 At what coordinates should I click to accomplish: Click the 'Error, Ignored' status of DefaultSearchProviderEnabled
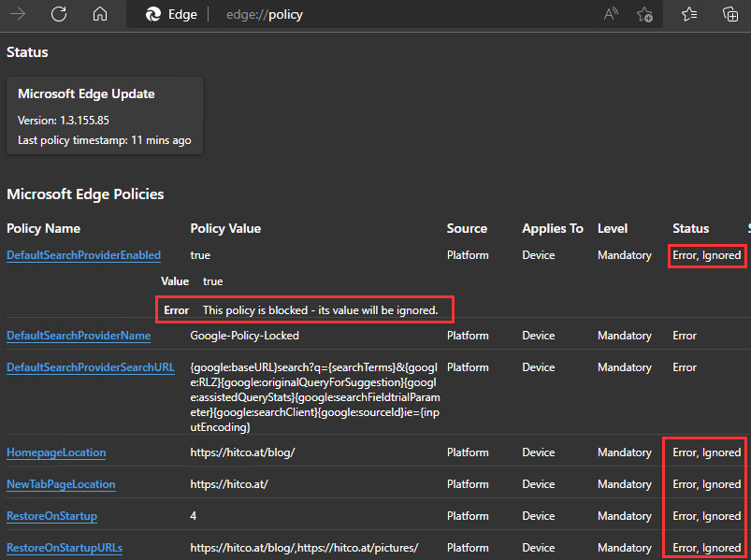[x=706, y=255]
